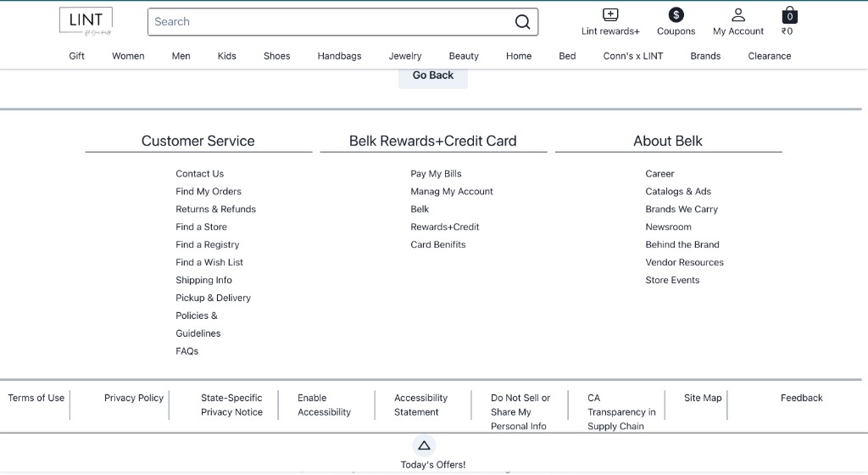
Task: Click the Today's Offers! label
Action: [433, 465]
